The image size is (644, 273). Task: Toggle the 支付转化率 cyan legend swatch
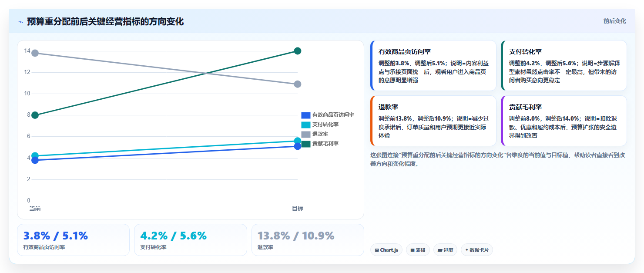click(x=305, y=125)
